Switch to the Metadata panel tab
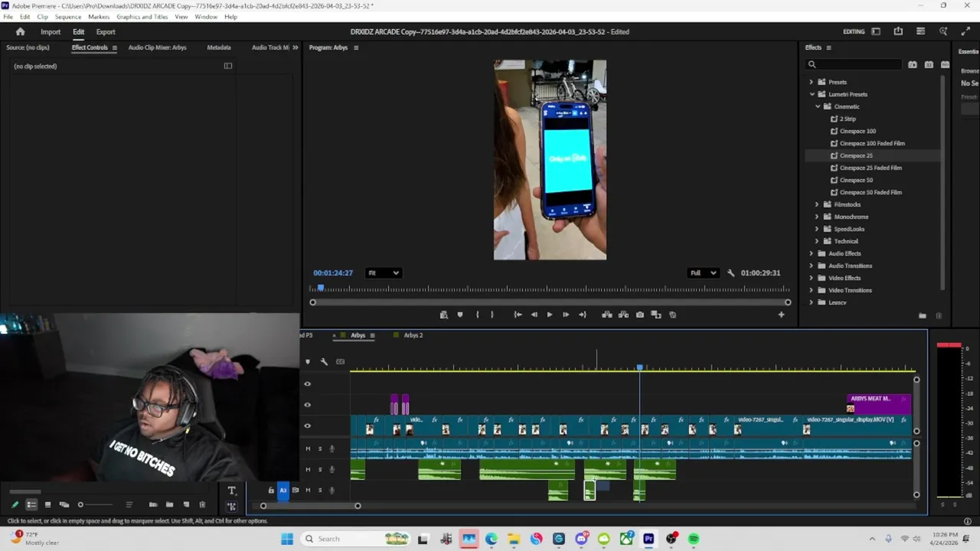 [218, 47]
